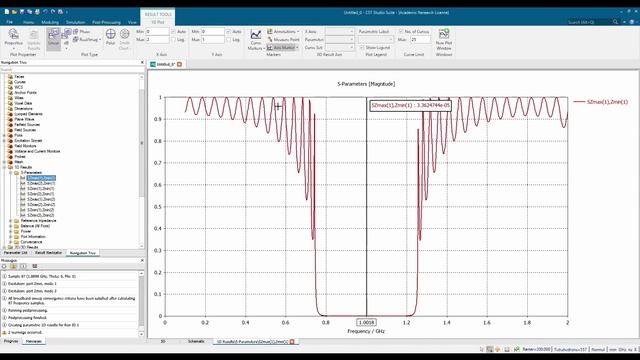This screenshot has height=360, width=640.
Task: Toggle X Axis Log checkbox
Action: pos(173,40)
